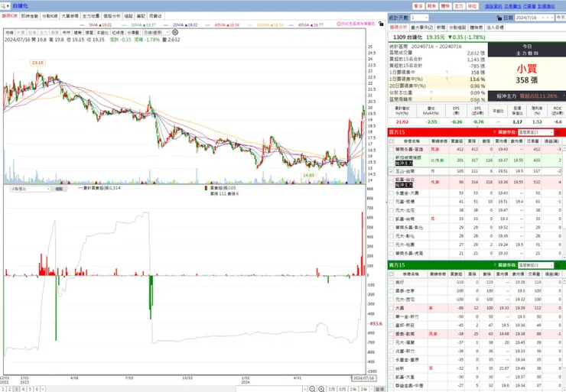Select the 1年 range button
Viewport: 566px width, 392px height.
pos(353,389)
